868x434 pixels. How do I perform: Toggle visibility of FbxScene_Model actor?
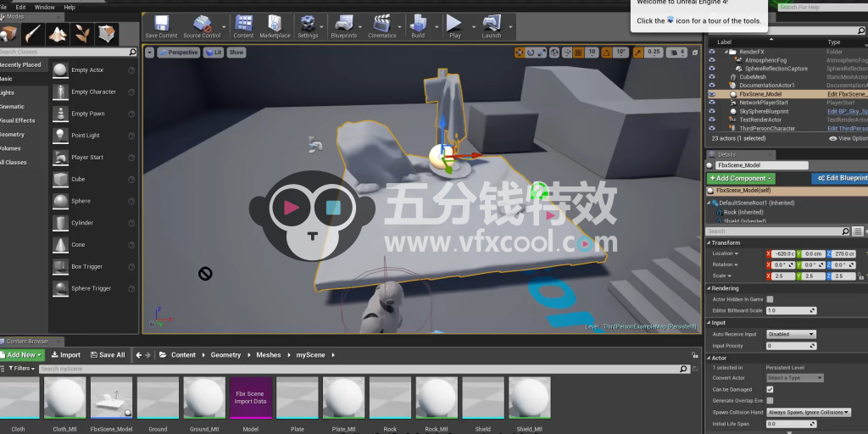click(x=712, y=94)
